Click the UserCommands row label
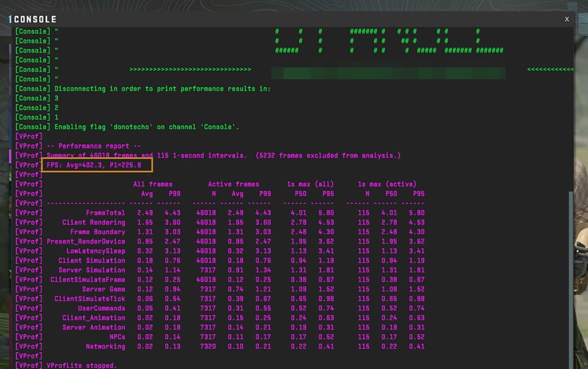 click(102, 308)
